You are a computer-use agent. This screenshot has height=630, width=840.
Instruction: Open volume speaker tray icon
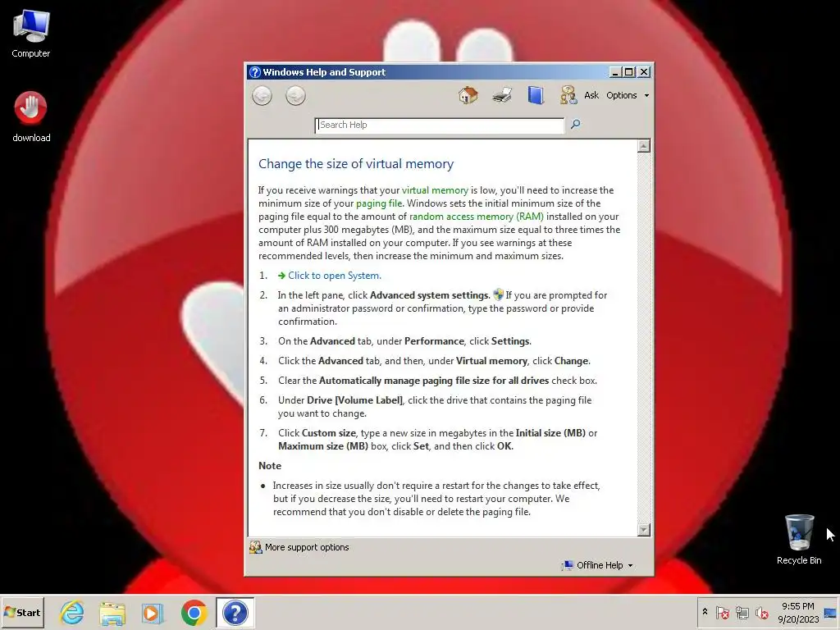click(761, 612)
